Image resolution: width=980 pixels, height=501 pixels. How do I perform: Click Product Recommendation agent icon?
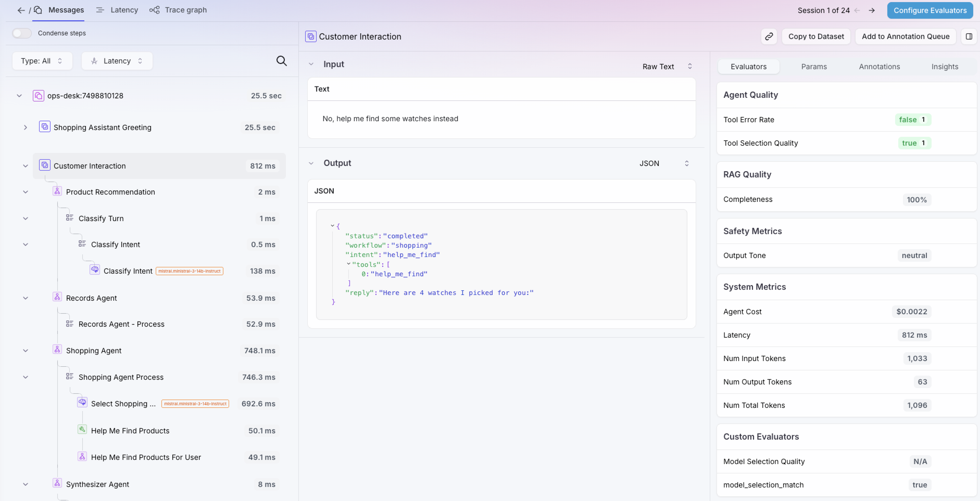[x=57, y=191]
